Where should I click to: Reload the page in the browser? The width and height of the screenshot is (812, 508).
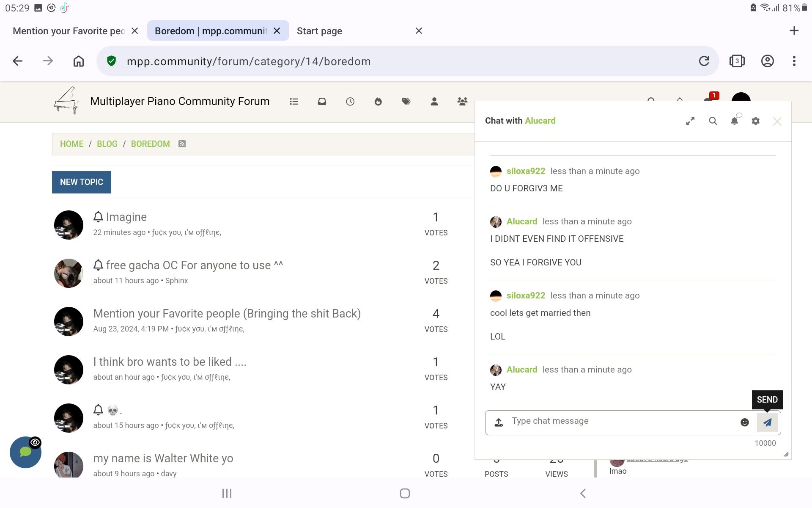tap(704, 61)
